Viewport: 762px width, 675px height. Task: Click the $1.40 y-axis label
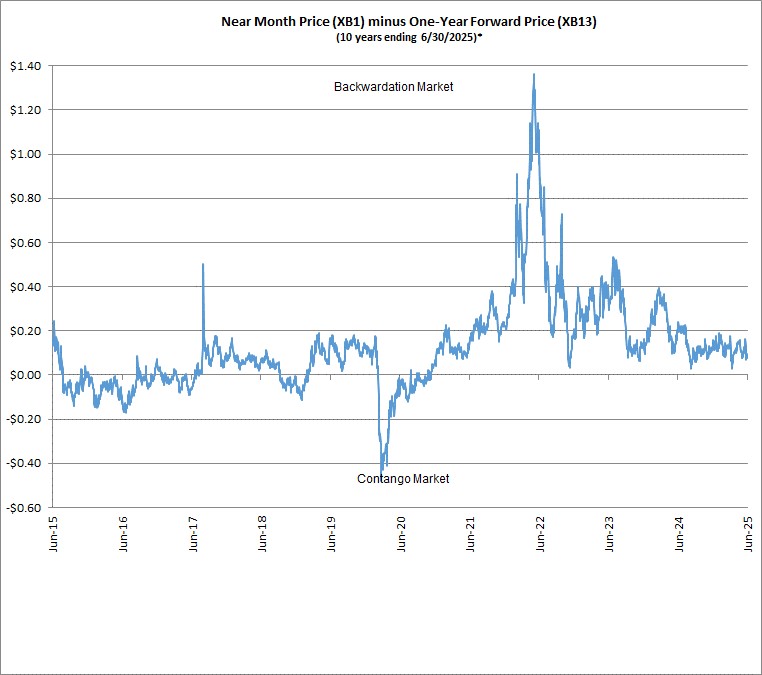click(x=25, y=66)
